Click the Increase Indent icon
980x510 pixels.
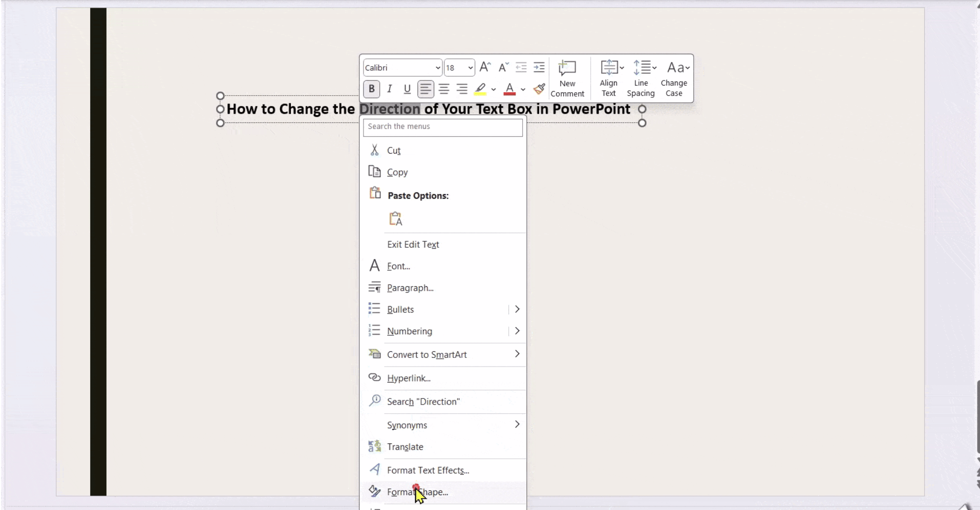point(539,67)
